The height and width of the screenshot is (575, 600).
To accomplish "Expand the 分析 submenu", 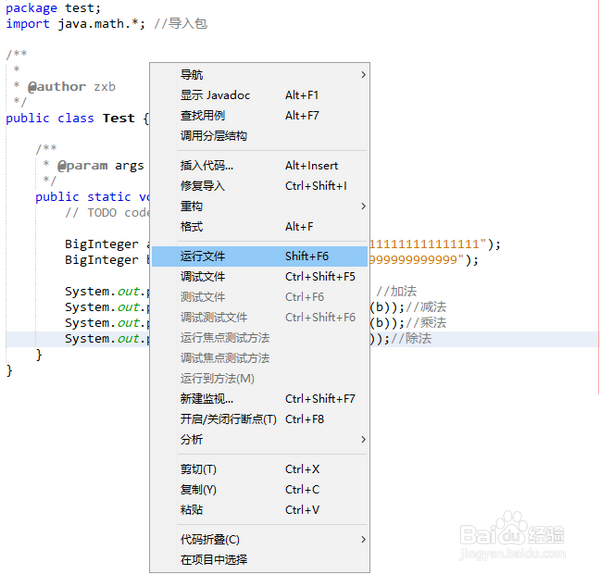I will tap(260, 439).
